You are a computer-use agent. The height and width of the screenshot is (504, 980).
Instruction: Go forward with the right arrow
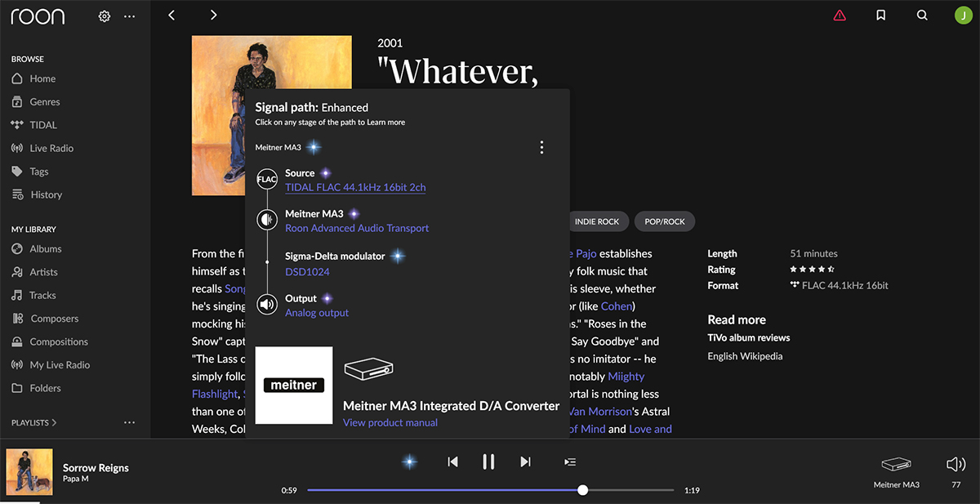point(213,15)
